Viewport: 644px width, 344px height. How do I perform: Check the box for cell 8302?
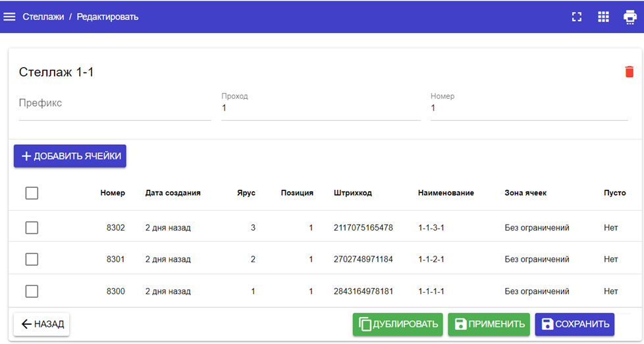pyautogui.click(x=32, y=227)
